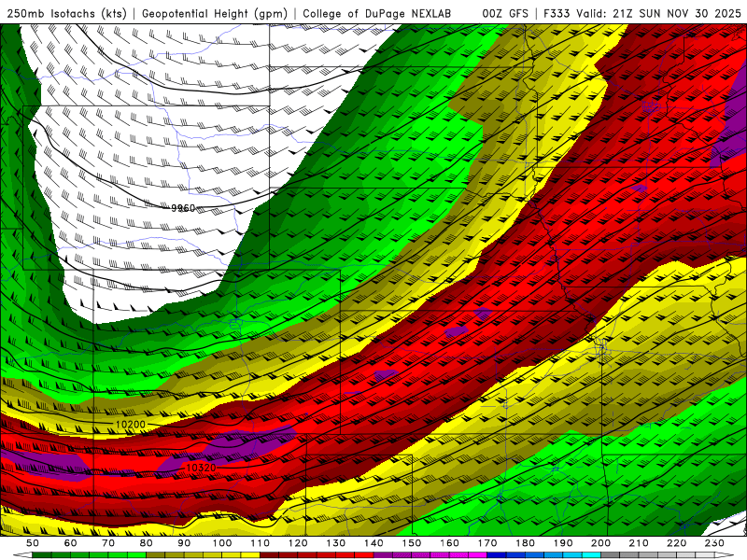Click the 120 legend value

(x=298, y=543)
